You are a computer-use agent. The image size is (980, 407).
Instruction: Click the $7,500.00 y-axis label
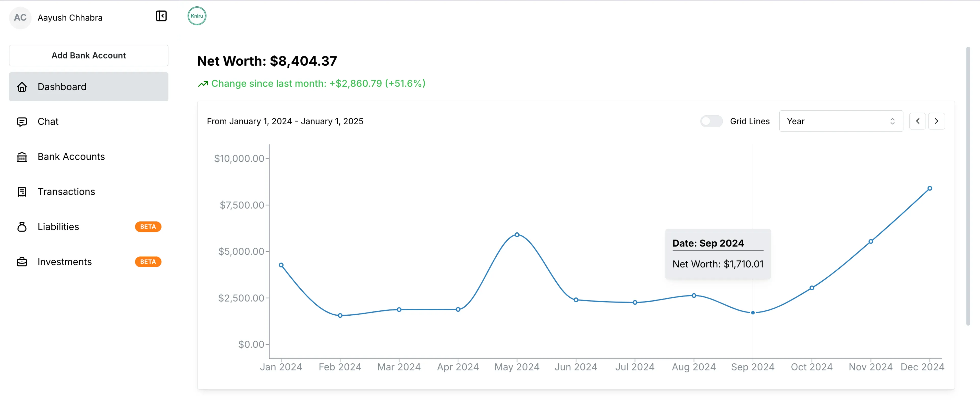(242, 205)
